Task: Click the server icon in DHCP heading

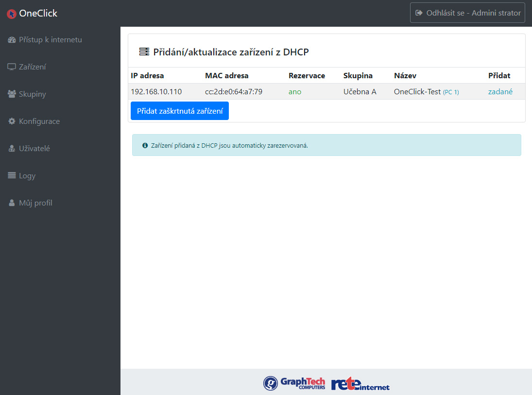Action: pos(144,52)
